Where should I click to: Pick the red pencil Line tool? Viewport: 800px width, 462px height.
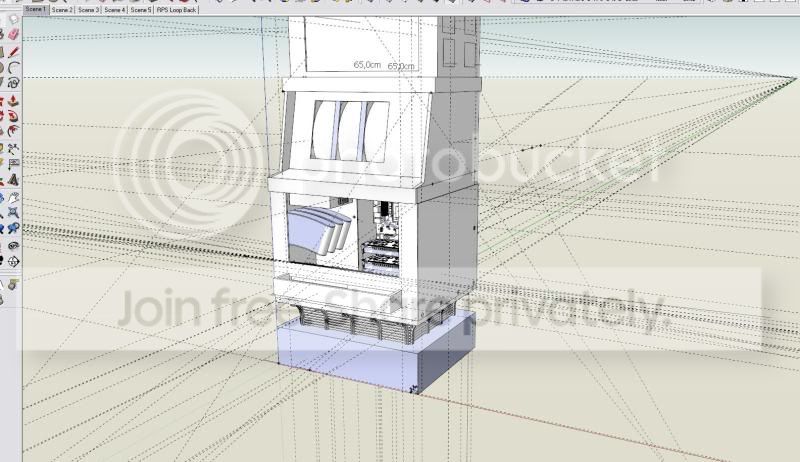[x=14, y=52]
